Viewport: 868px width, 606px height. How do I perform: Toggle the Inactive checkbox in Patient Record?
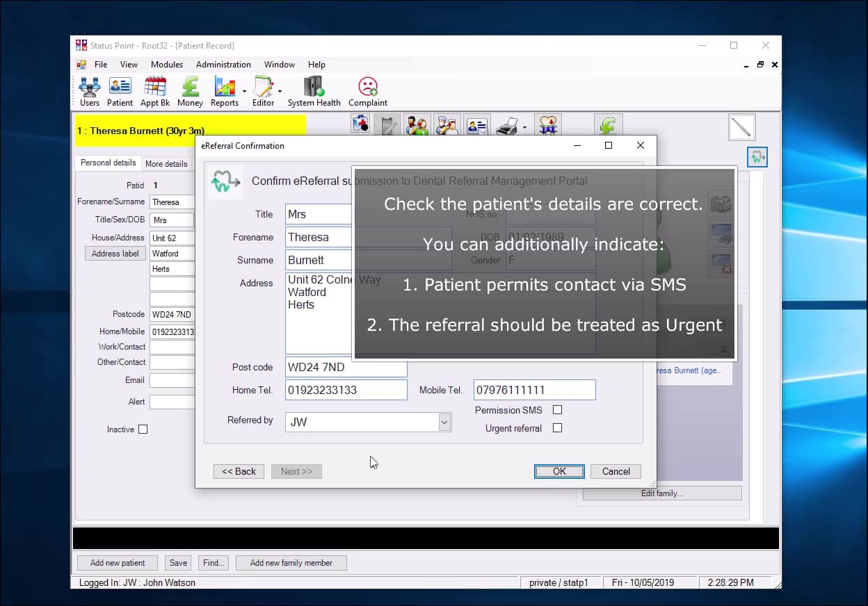143,429
